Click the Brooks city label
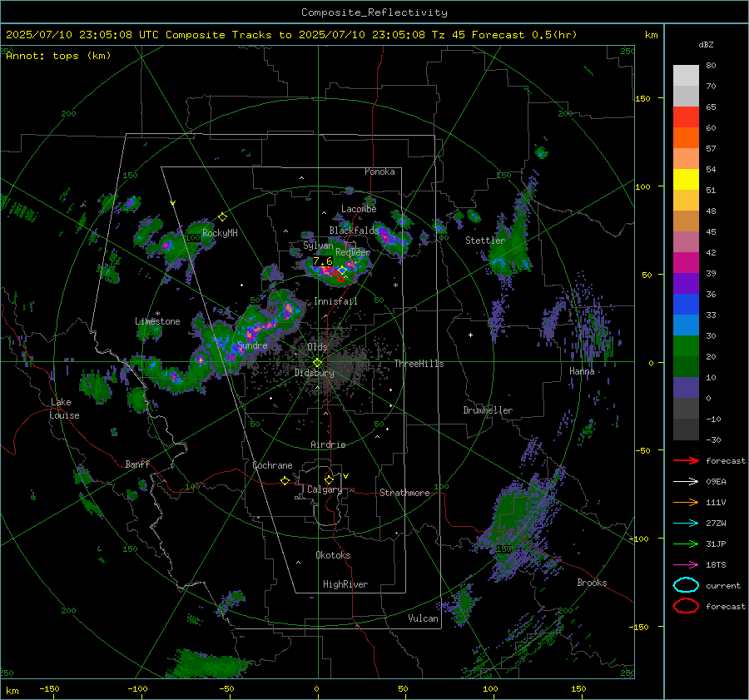749x700 pixels. pyautogui.click(x=592, y=583)
